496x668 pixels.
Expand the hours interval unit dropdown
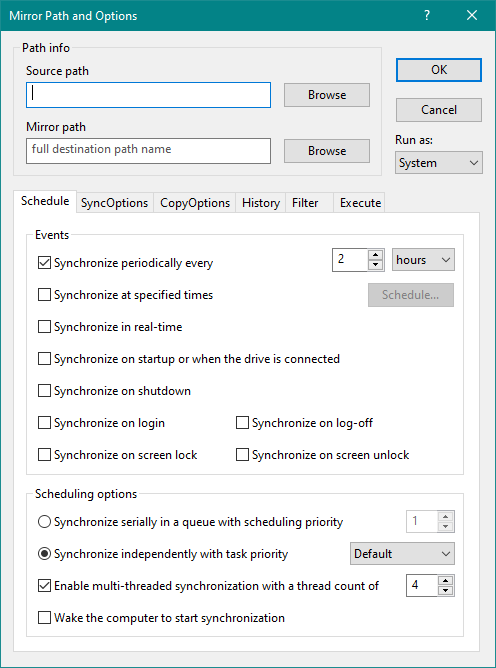pos(423,260)
